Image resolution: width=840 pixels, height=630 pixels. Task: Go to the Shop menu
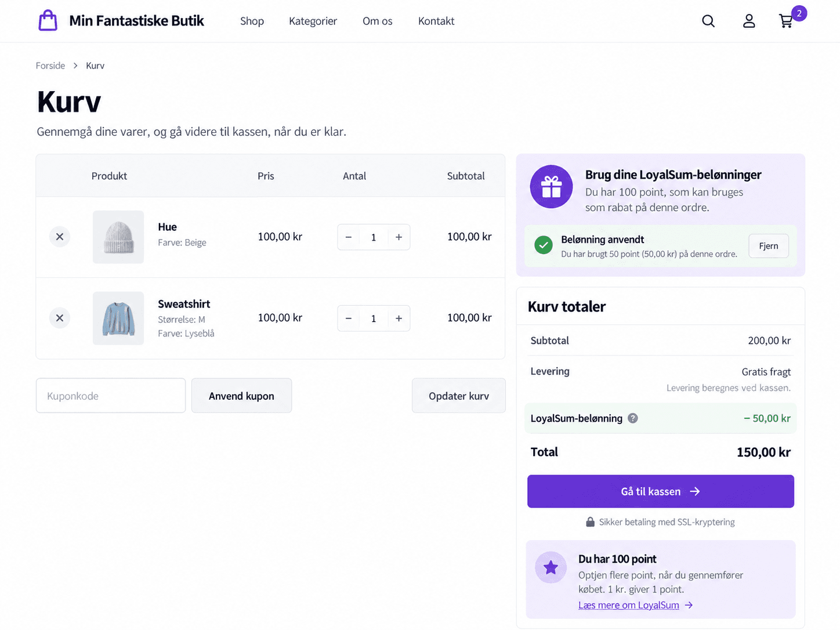coord(252,21)
